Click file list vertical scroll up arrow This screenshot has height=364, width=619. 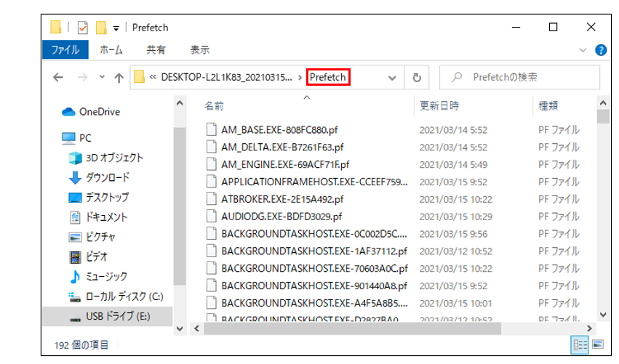click(603, 103)
